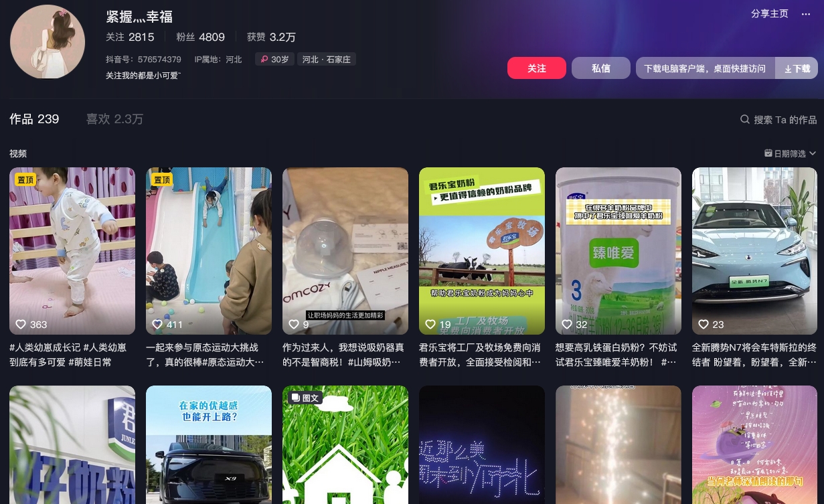Click the username 紧握灬幸福
824x504 pixels.
[139, 17]
